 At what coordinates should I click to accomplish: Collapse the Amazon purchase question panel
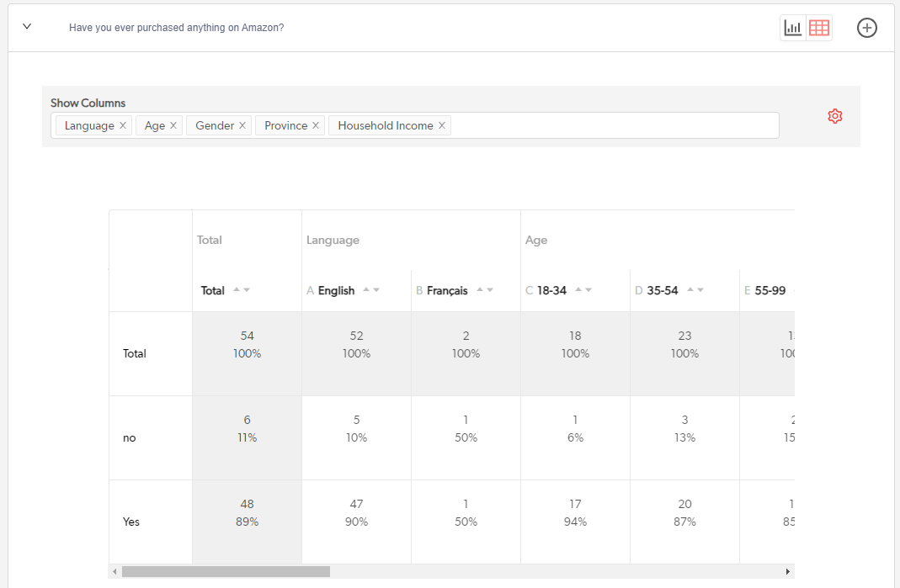[27, 27]
